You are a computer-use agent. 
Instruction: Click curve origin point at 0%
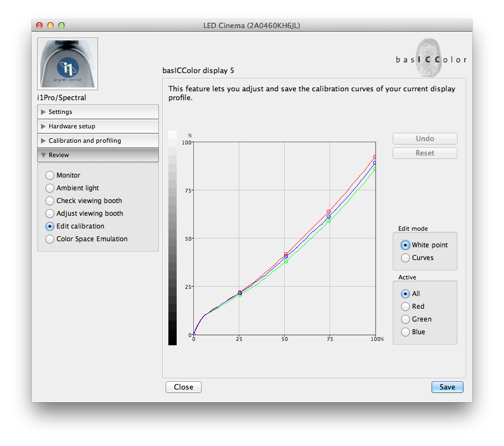pos(194,334)
